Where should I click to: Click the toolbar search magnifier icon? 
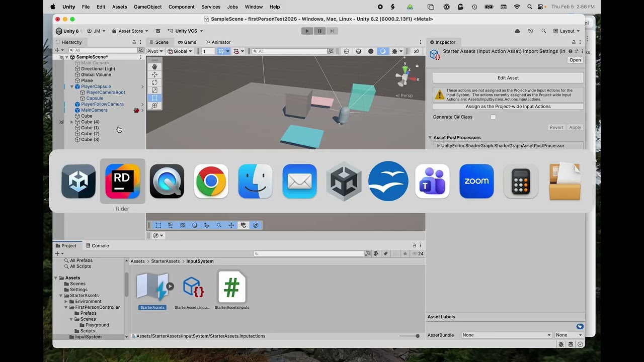pos(544,31)
